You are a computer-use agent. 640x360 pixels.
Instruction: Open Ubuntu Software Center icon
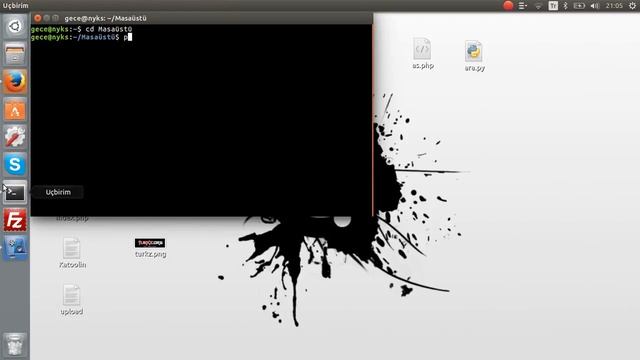coord(15,110)
